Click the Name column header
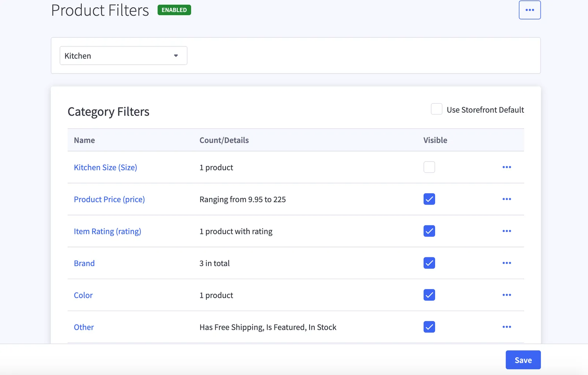 [x=84, y=140]
